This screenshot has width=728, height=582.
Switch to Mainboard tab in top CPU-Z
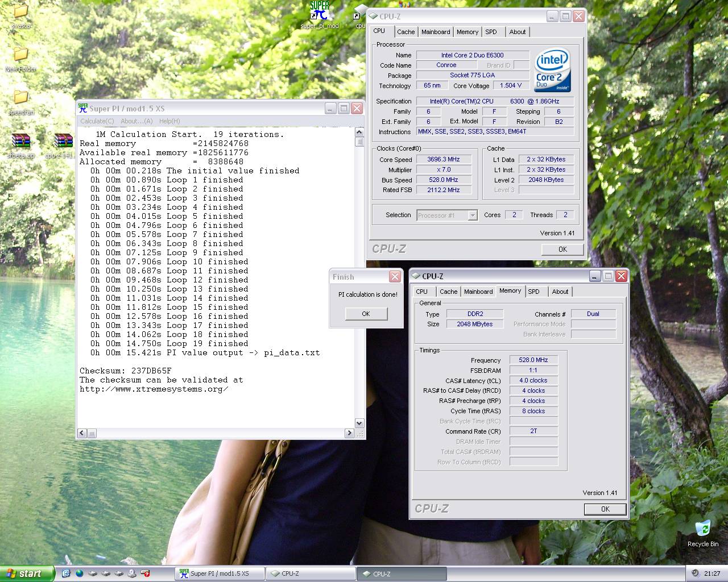click(436, 32)
